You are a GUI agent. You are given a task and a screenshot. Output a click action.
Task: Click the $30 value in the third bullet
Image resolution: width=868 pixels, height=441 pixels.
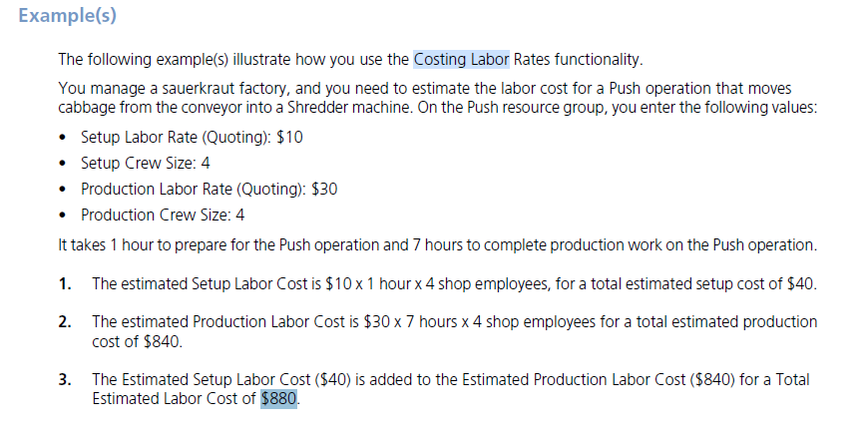pyautogui.click(x=324, y=190)
